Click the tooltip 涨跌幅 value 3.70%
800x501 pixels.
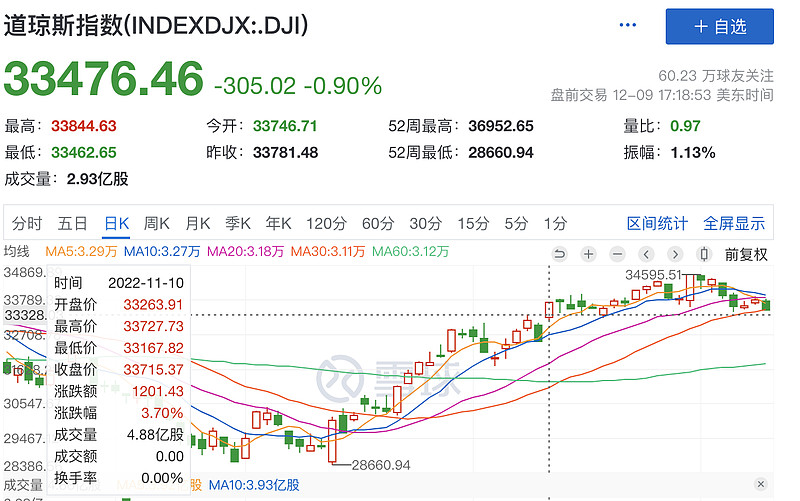click(162, 413)
